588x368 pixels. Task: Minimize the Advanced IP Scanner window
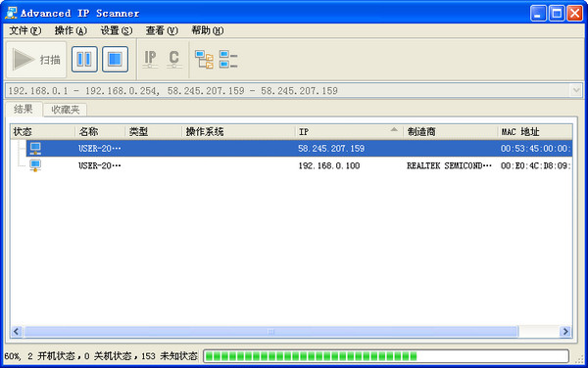(538, 14)
